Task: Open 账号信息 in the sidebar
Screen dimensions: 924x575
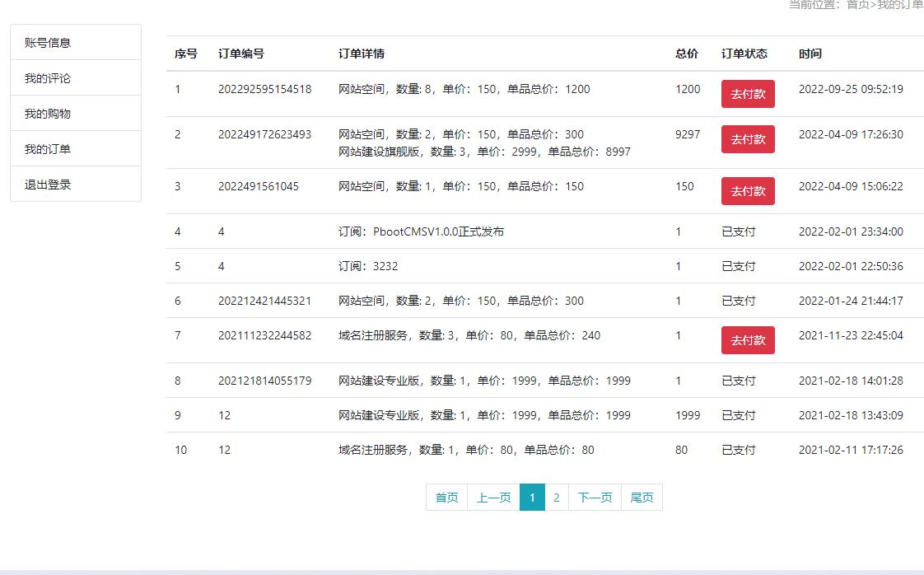Action: [48, 43]
